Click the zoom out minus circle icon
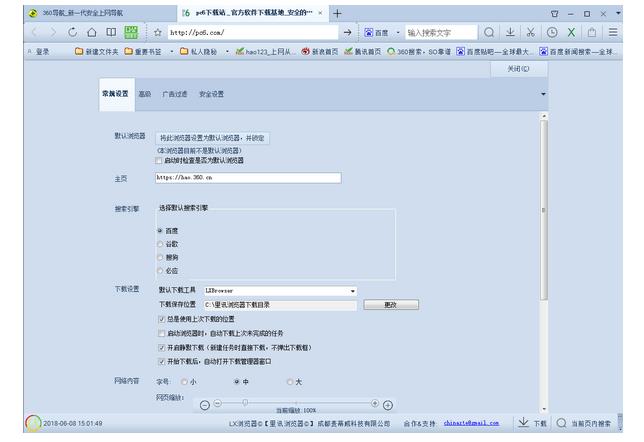Screen dimensions: 644x442 (205, 405)
